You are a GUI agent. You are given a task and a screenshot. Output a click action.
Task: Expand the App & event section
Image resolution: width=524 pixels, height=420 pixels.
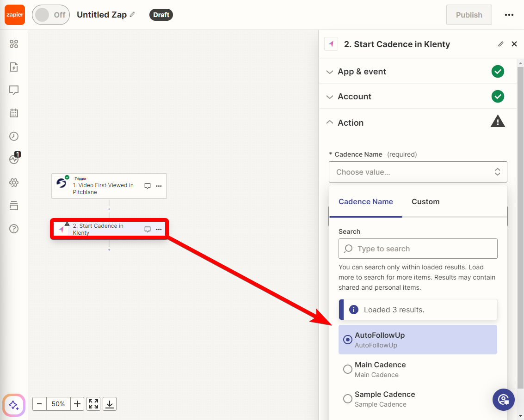click(x=418, y=72)
